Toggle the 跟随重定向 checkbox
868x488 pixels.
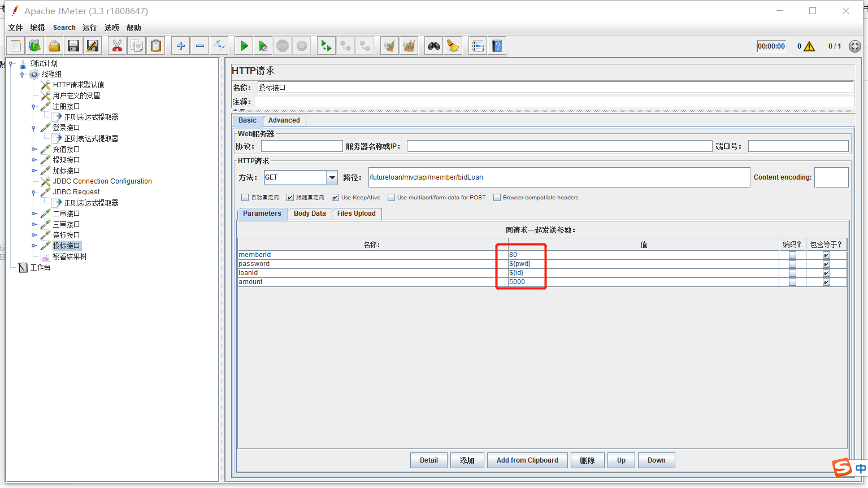[x=290, y=198]
